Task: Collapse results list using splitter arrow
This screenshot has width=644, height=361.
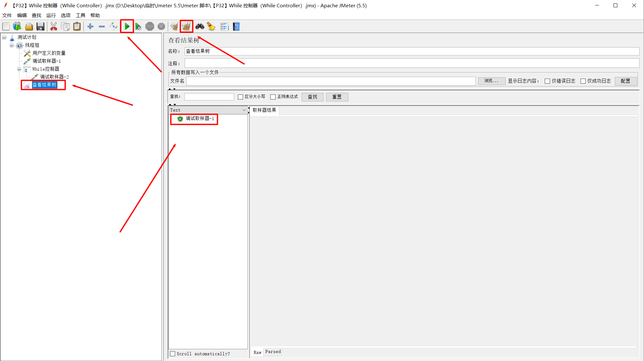Action: point(249,108)
